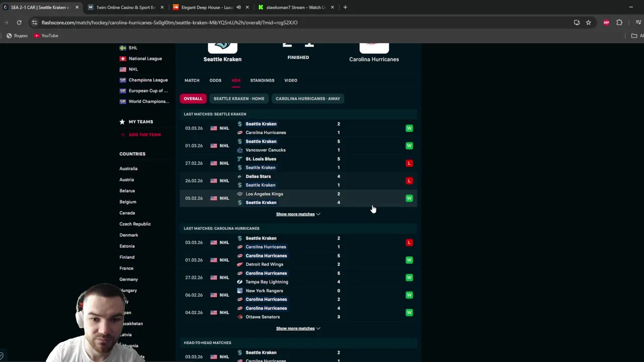Click the W badge for 03.03.26 Seattle match
Screen dimensions: 644x362
[409, 128]
